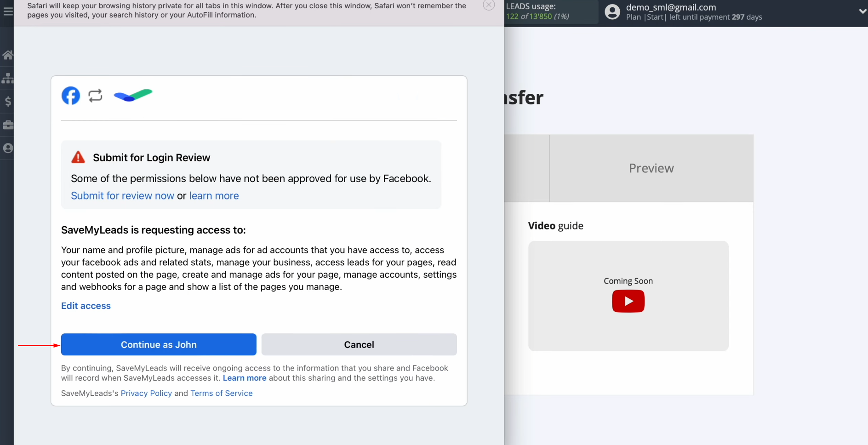Click the SaveMyLeads logo in dialog
The image size is (868, 445).
pyautogui.click(x=133, y=95)
